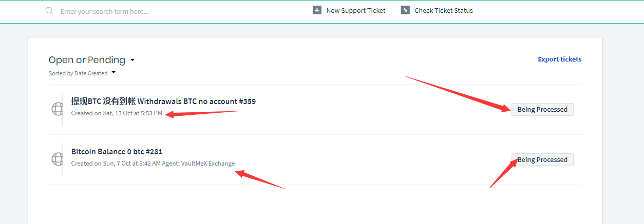
Task: Open the Check Ticket Status link
Action: point(444,10)
